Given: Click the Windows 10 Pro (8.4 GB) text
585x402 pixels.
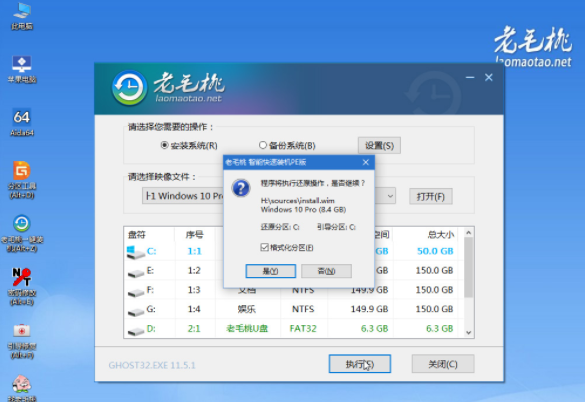Looking at the screenshot, I should (x=303, y=210).
